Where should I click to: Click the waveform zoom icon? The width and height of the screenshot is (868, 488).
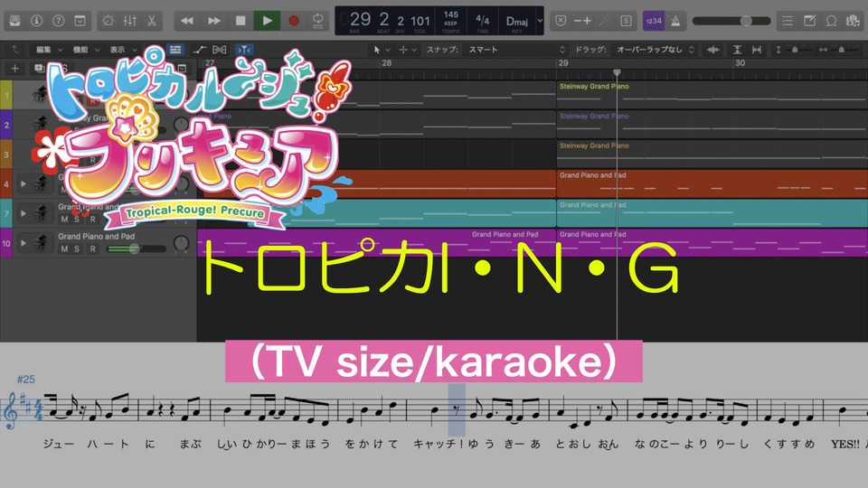(713, 50)
